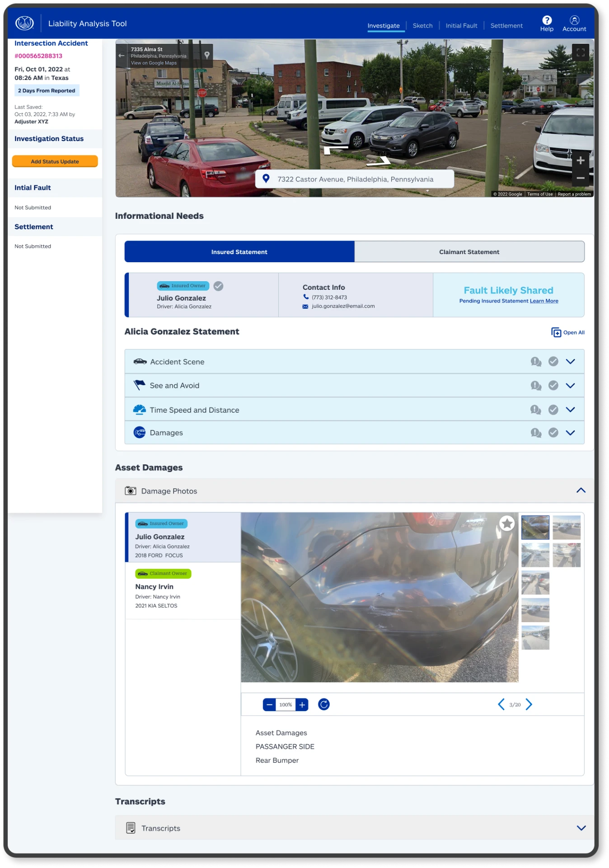Expand the Damages section
The height and width of the screenshot is (868, 609).
pyautogui.click(x=571, y=433)
